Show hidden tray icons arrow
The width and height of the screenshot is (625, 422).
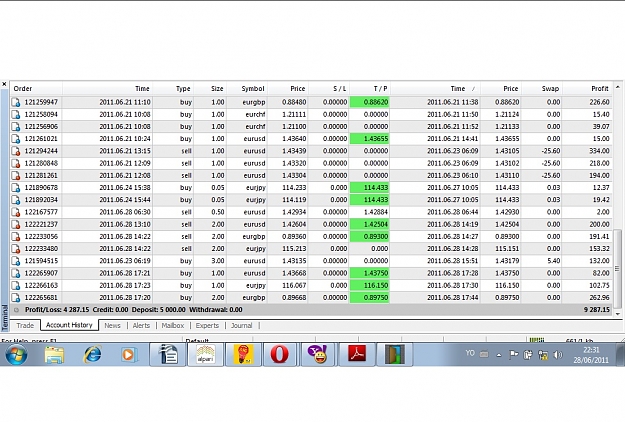499,355
